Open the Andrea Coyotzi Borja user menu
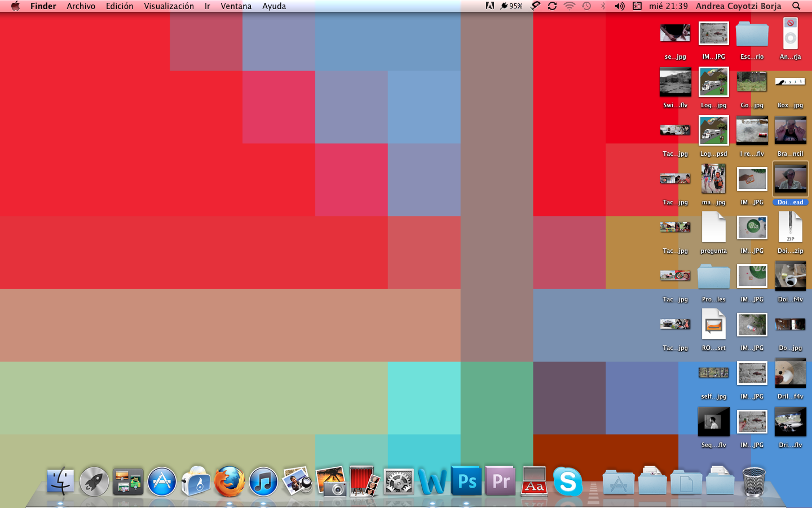 tap(738, 6)
